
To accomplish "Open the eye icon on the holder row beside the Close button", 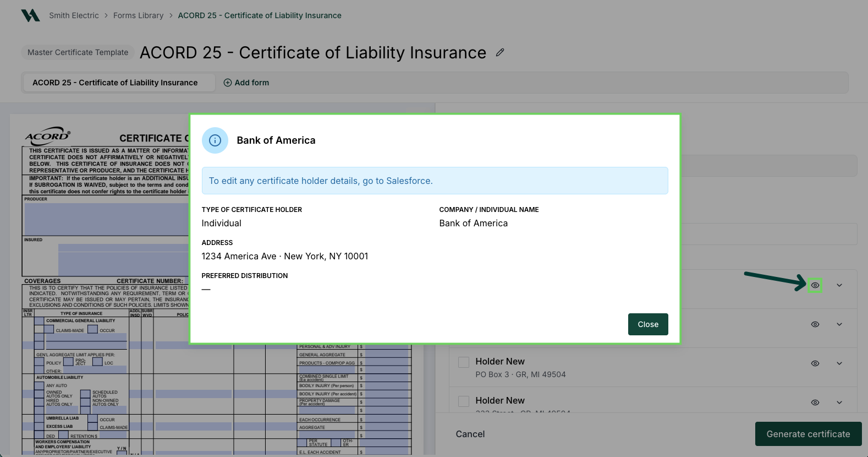I will pyautogui.click(x=815, y=324).
